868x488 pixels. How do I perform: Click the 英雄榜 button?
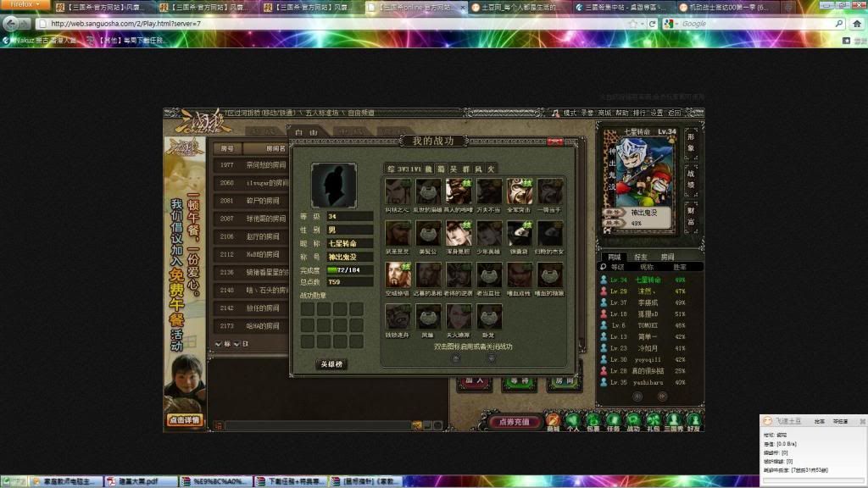331,364
